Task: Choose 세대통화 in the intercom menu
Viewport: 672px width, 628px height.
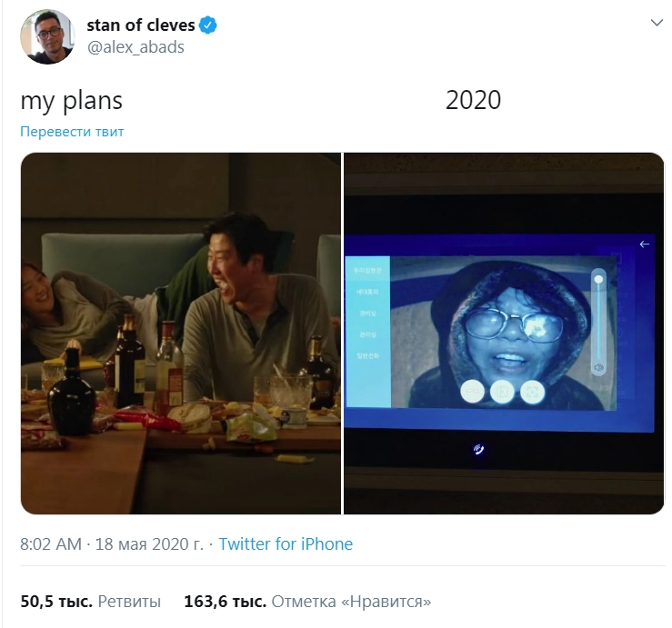Action: click(x=367, y=291)
